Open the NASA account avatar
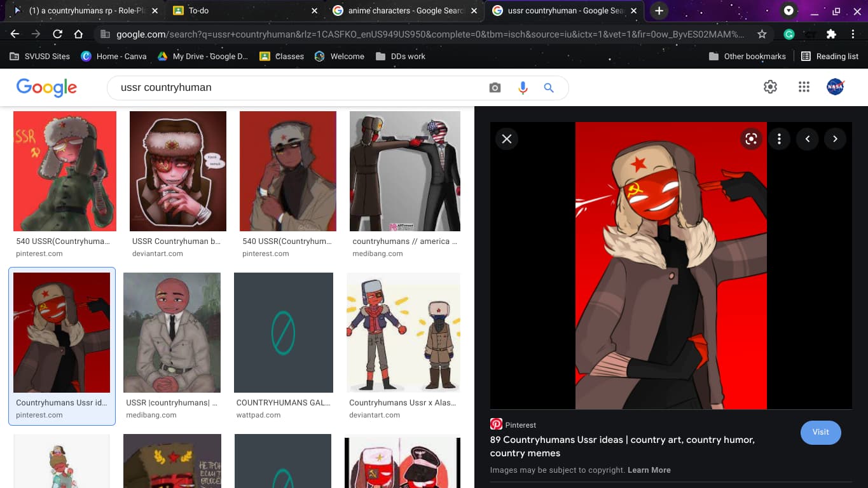This screenshot has height=488, width=868. tap(835, 87)
